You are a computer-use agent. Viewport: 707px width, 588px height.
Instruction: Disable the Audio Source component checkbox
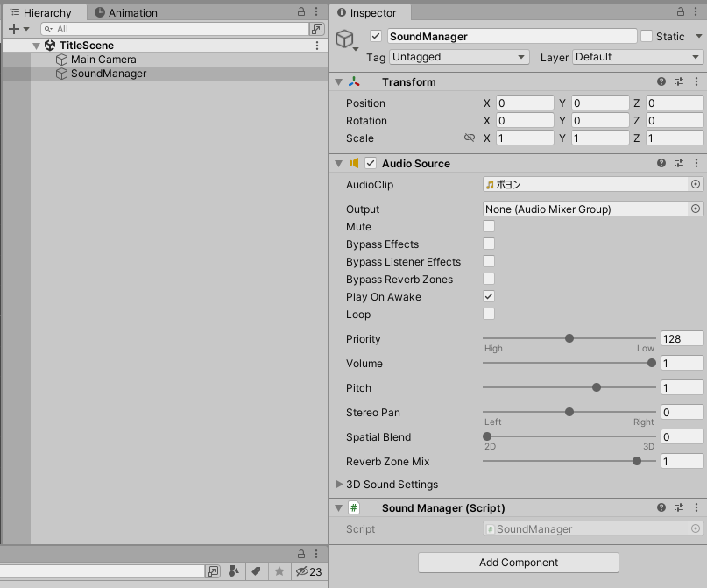[x=371, y=163]
